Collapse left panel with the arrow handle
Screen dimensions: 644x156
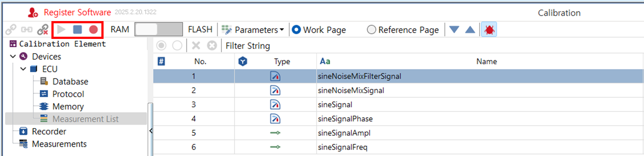(151, 131)
